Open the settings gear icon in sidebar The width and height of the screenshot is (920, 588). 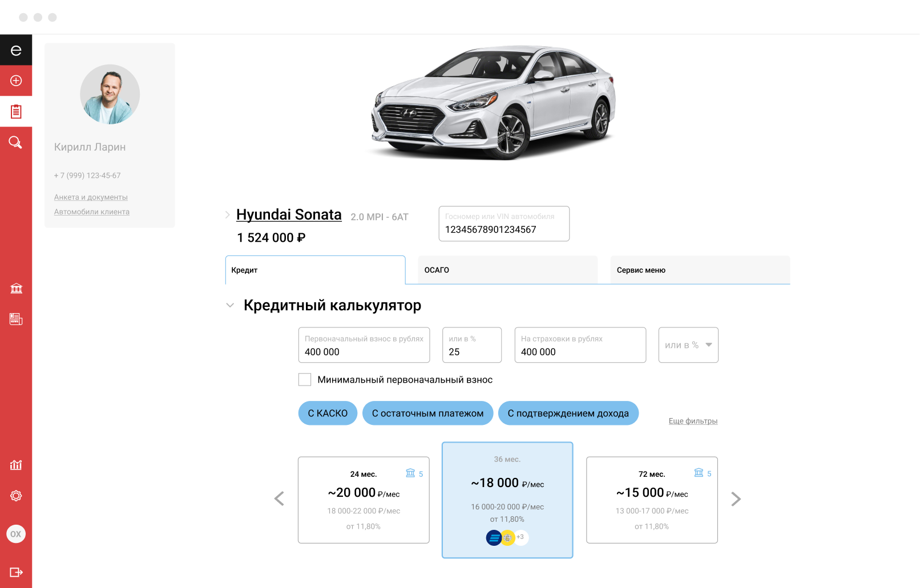tap(16, 496)
